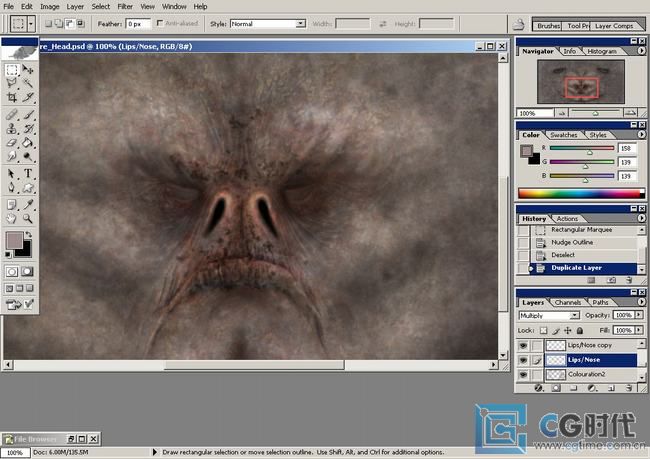This screenshot has height=459, width=650.
Task: Adjust the Navigator zoom slider
Action: [595, 113]
